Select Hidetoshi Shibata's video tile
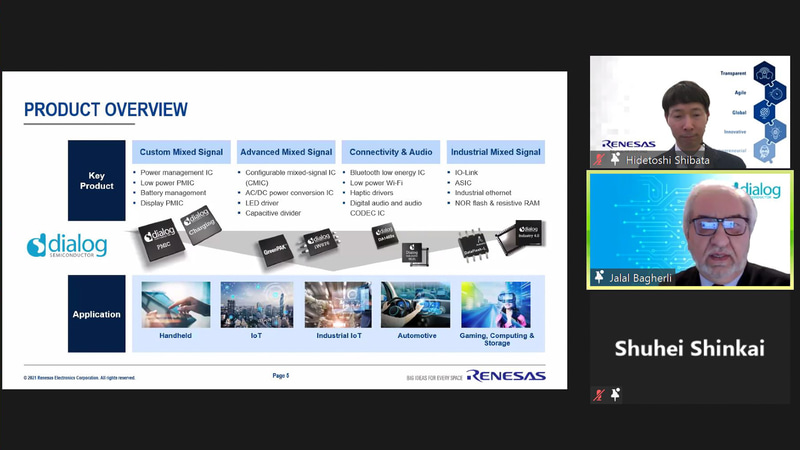Image resolution: width=800 pixels, height=450 pixels. [x=690, y=112]
